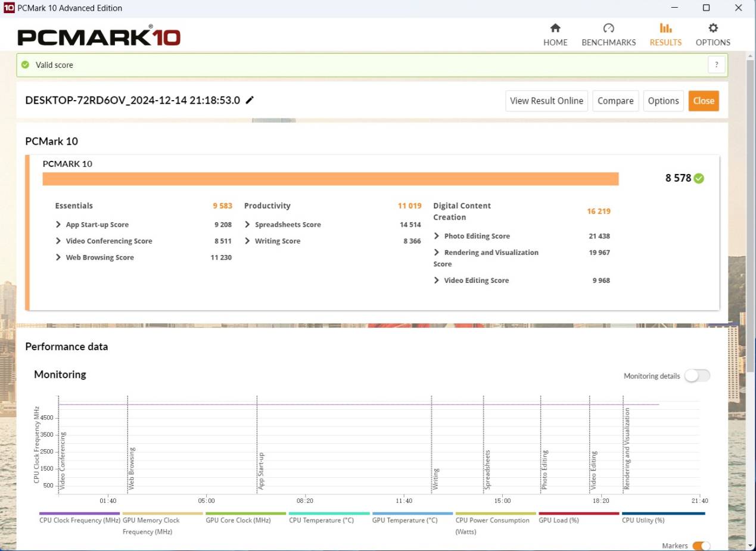Open the Options tab with gear icon
The width and height of the screenshot is (756, 551).
713,35
